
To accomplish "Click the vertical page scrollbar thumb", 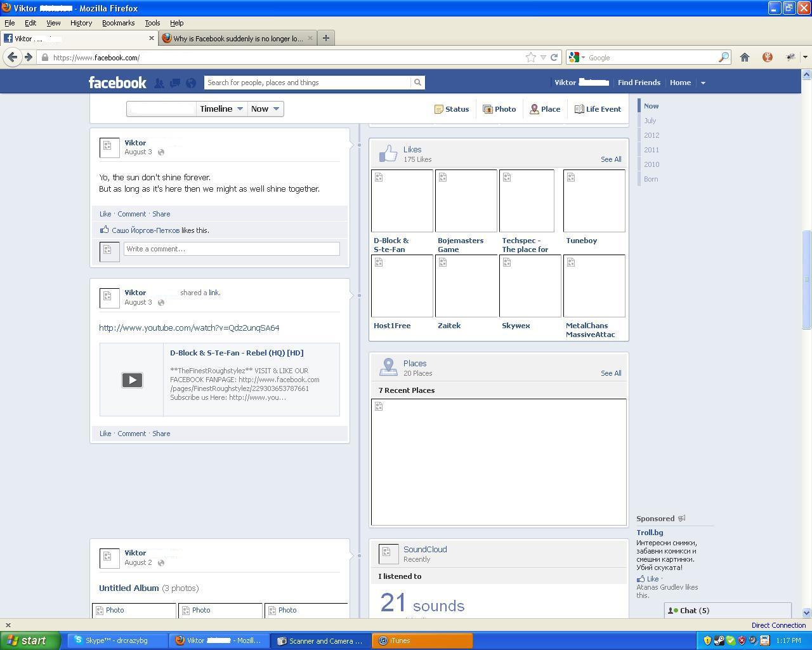I will point(806,279).
